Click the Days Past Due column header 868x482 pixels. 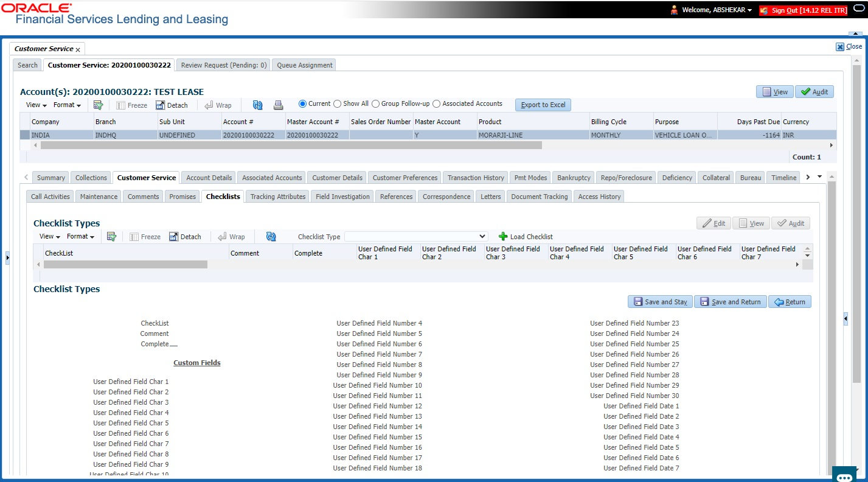[x=749, y=122]
